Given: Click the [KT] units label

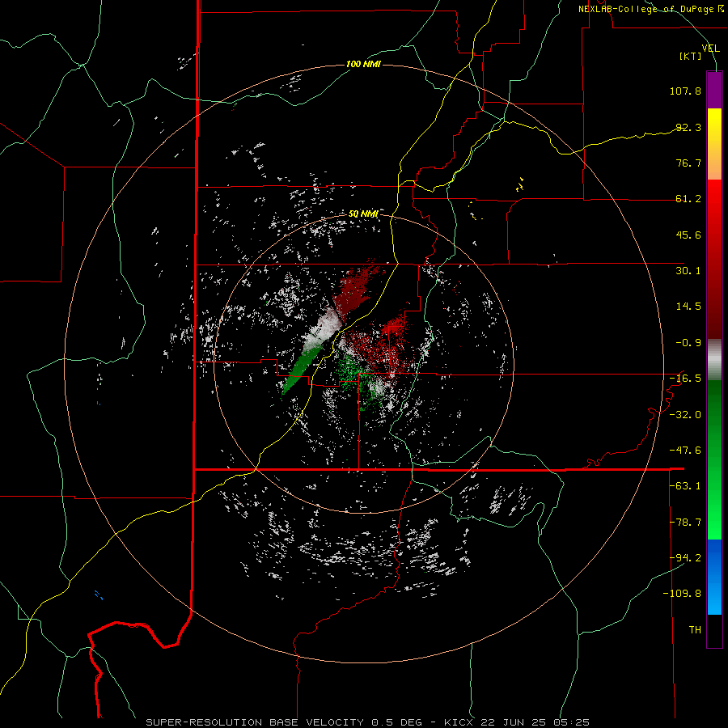Looking at the screenshot, I should [691, 56].
